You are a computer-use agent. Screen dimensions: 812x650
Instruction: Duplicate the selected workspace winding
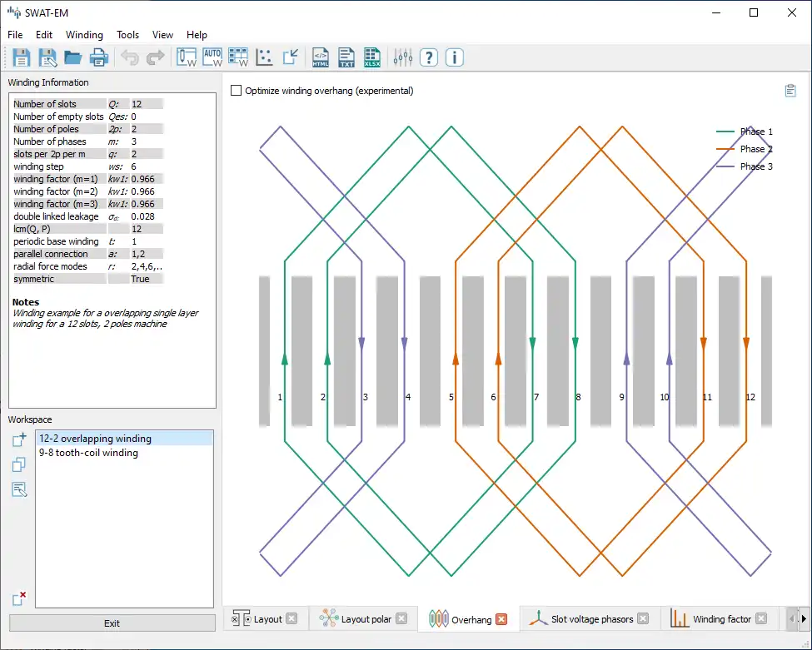[20, 464]
